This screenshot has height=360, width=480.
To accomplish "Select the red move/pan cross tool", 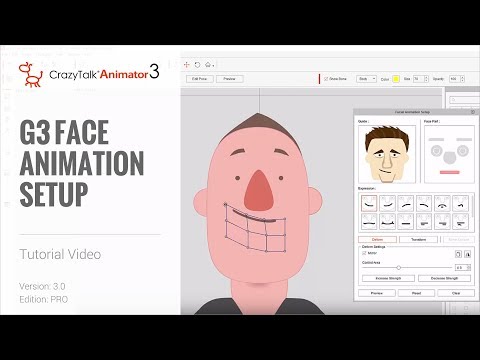I will click(x=186, y=65).
